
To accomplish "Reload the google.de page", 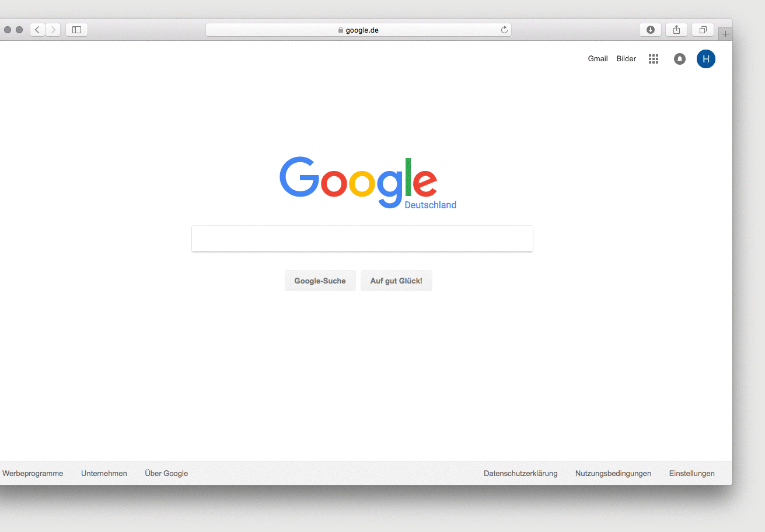I will click(504, 30).
